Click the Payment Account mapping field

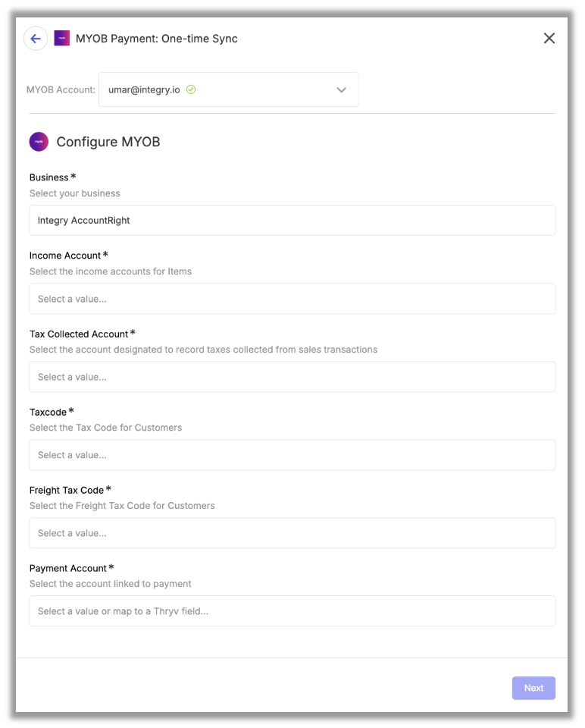pyautogui.click(x=292, y=611)
